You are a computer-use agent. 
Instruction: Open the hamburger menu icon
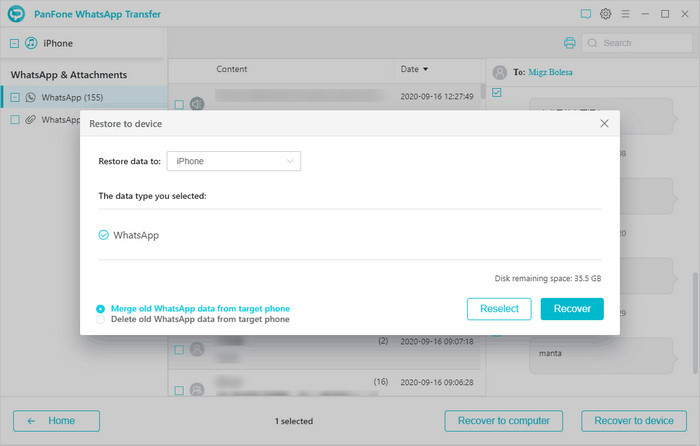pos(625,14)
